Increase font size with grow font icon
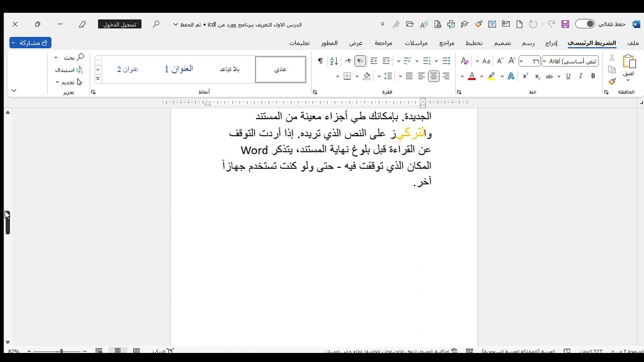 (512, 61)
